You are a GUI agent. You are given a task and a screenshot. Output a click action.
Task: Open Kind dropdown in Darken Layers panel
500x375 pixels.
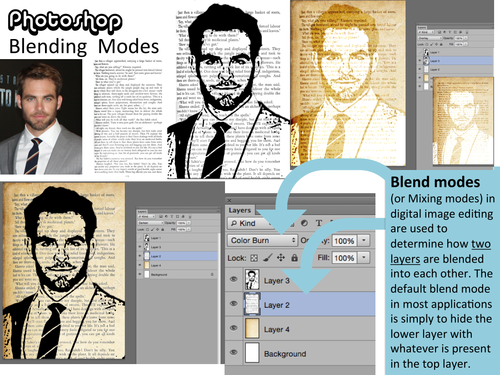[146, 216]
